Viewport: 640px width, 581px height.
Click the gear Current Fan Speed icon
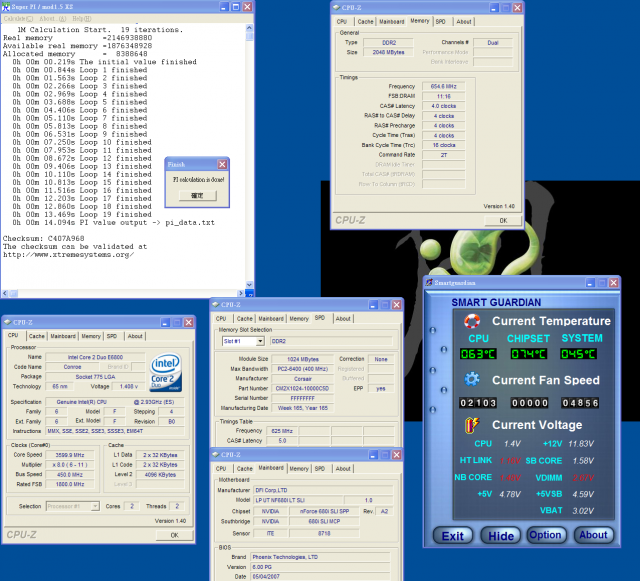[x=472, y=380]
